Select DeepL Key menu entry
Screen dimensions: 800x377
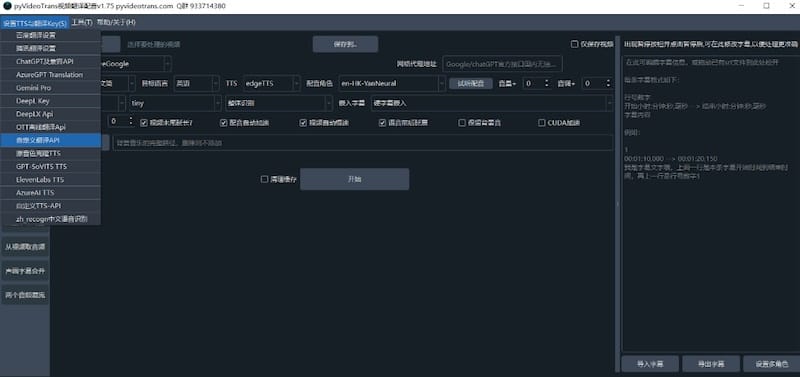tap(51, 101)
